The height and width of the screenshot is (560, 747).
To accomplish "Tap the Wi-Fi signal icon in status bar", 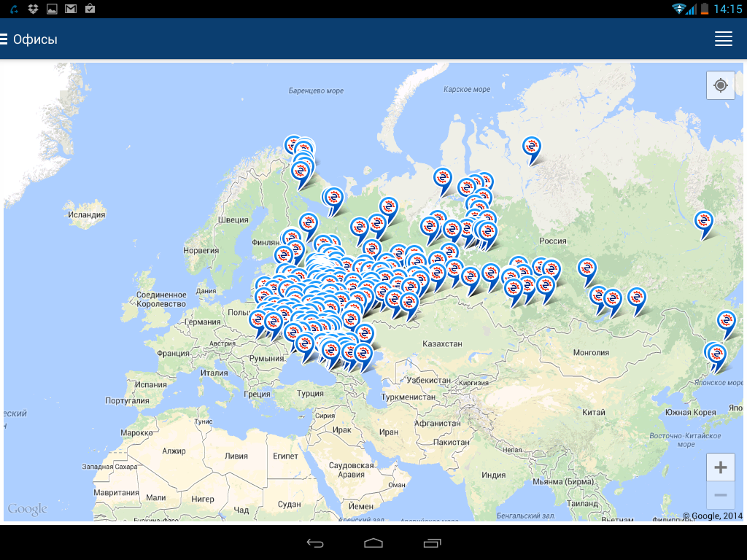I will pyautogui.click(x=680, y=9).
